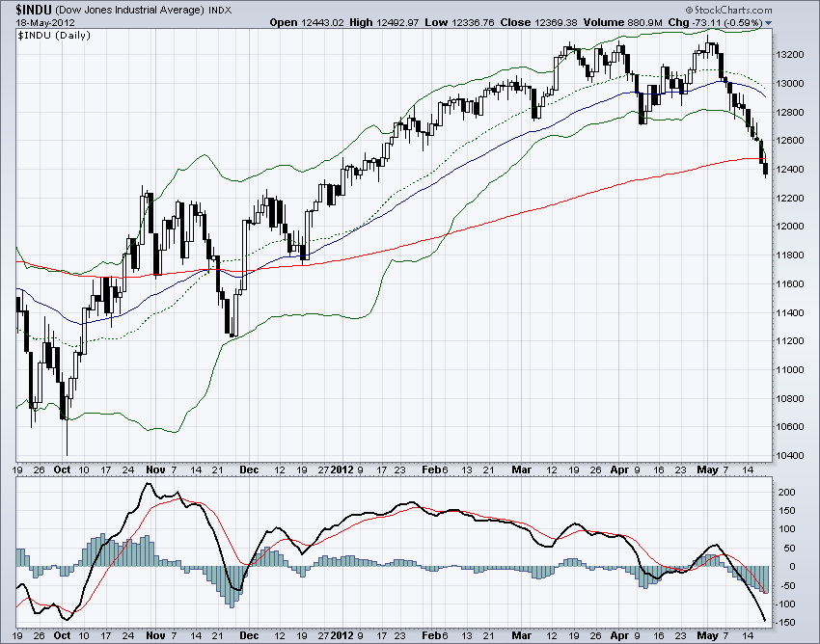Click the Oct label under the MACD panel

click(63, 635)
